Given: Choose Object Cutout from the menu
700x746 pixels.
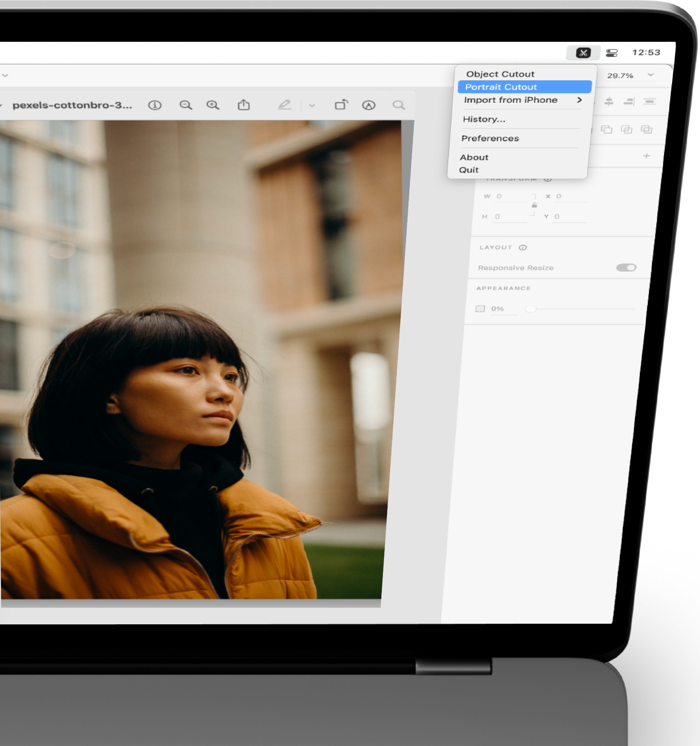Looking at the screenshot, I should tap(500, 74).
